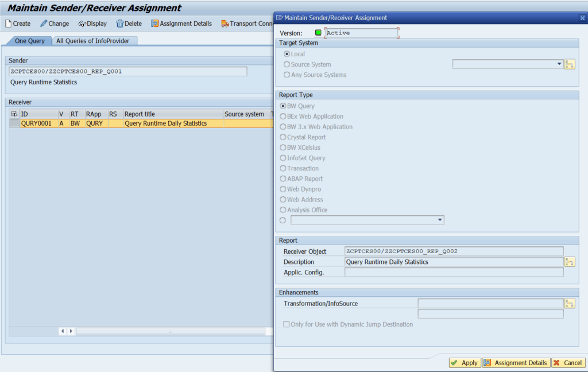The height and width of the screenshot is (372, 588).
Task: Open value help next to Description field
Action: point(570,262)
